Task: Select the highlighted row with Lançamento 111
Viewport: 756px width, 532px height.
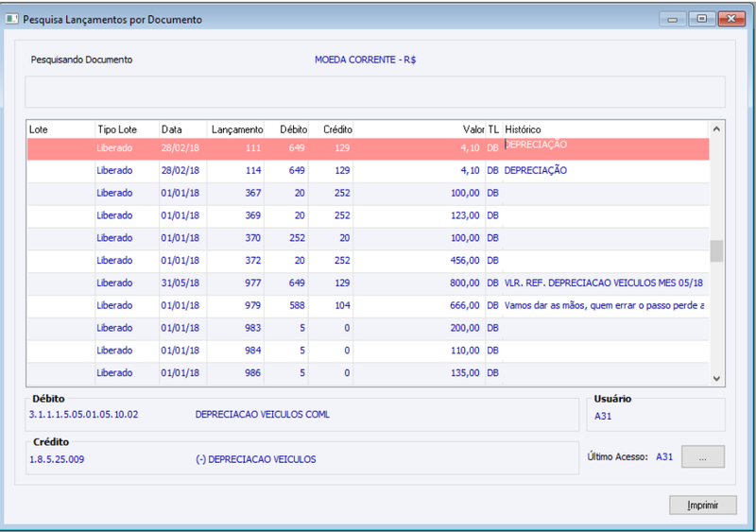Action: tap(368, 148)
